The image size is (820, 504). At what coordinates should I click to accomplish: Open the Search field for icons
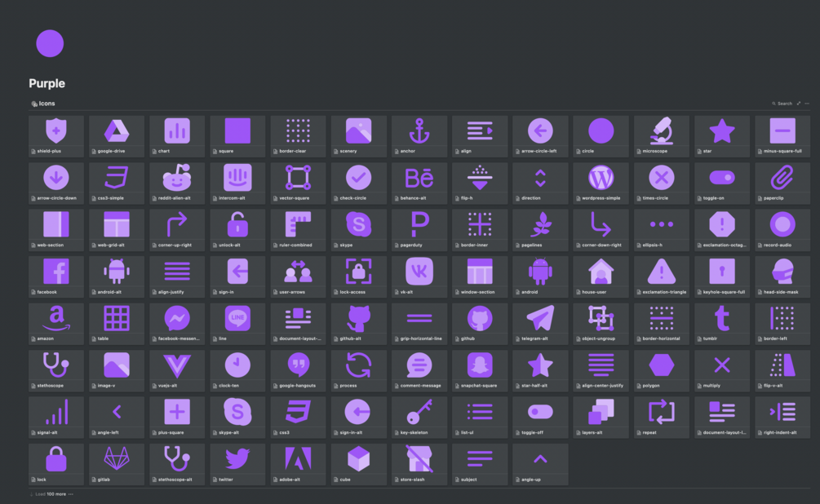pos(782,104)
